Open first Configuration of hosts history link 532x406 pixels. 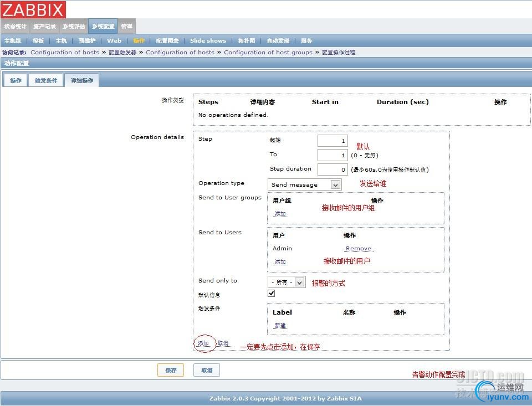(65, 52)
